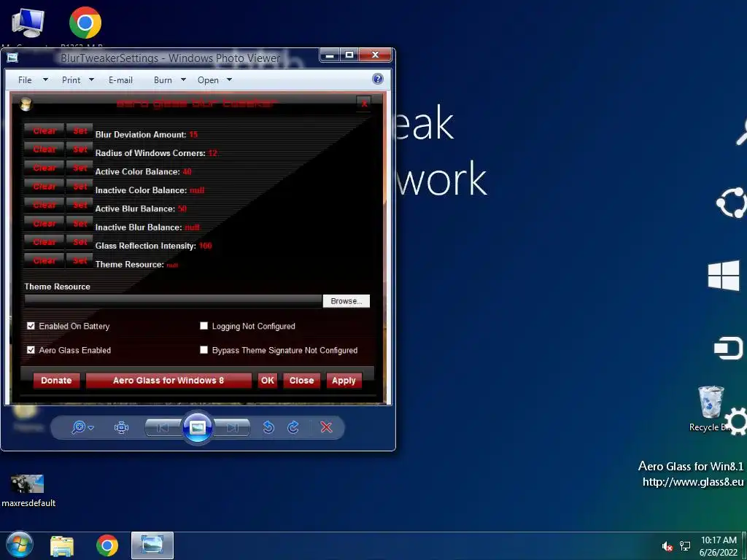Toggle Bypass Theme Signature checkbox
The height and width of the screenshot is (560, 747).
[x=204, y=350]
